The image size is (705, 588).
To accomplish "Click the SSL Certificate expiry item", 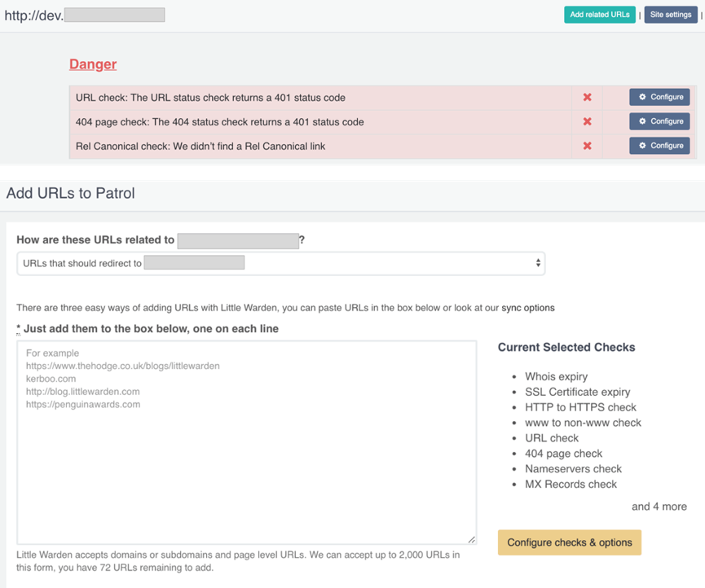I will tap(577, 392).
